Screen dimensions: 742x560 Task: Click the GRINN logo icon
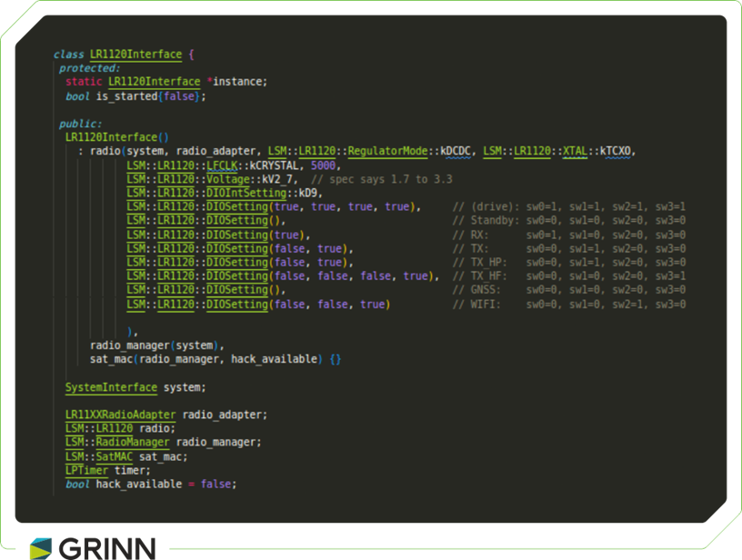click(x=41, y=547)
